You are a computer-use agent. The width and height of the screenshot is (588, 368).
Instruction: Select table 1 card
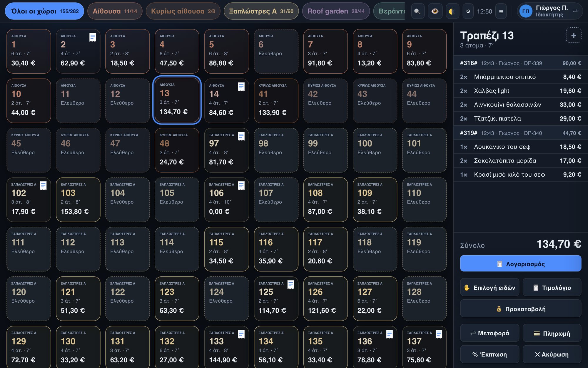[29, 51]
